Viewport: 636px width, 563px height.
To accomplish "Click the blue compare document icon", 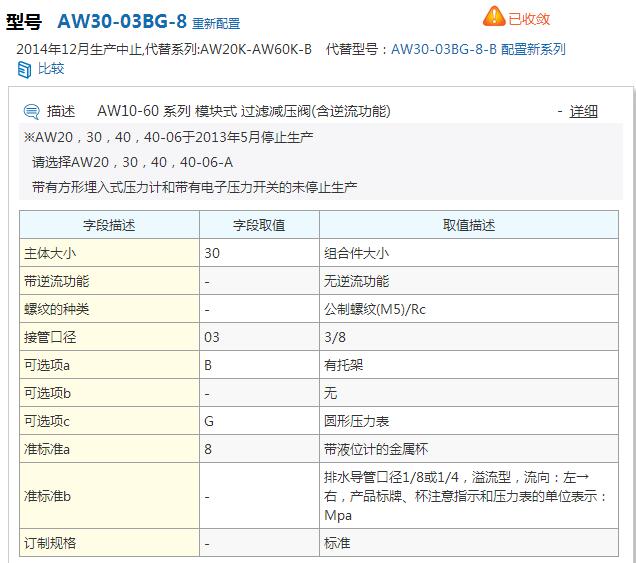I will click(x=24, y=69).
